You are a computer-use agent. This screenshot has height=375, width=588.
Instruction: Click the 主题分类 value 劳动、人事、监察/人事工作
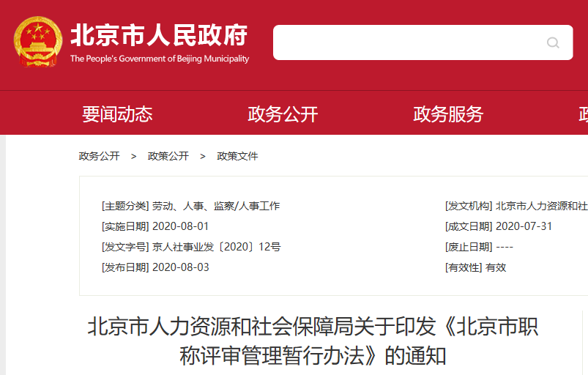coord(216,206)
